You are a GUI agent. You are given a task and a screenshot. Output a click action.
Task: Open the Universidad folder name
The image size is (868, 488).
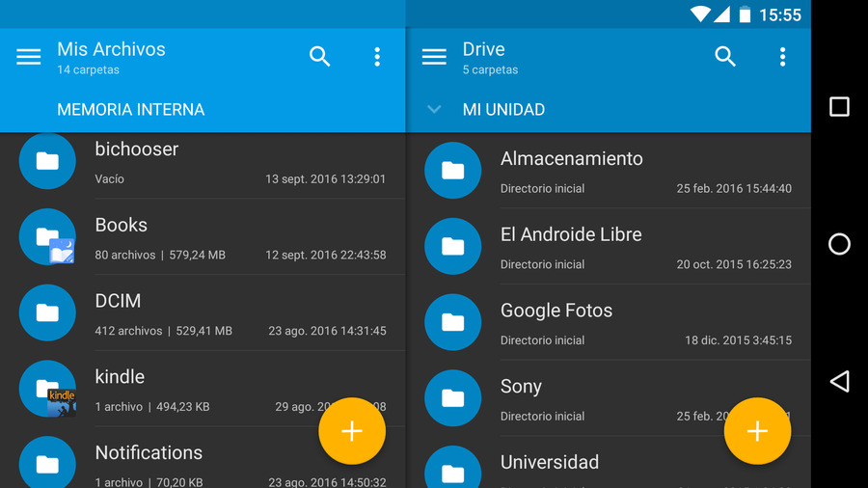[x=550, y=462]
